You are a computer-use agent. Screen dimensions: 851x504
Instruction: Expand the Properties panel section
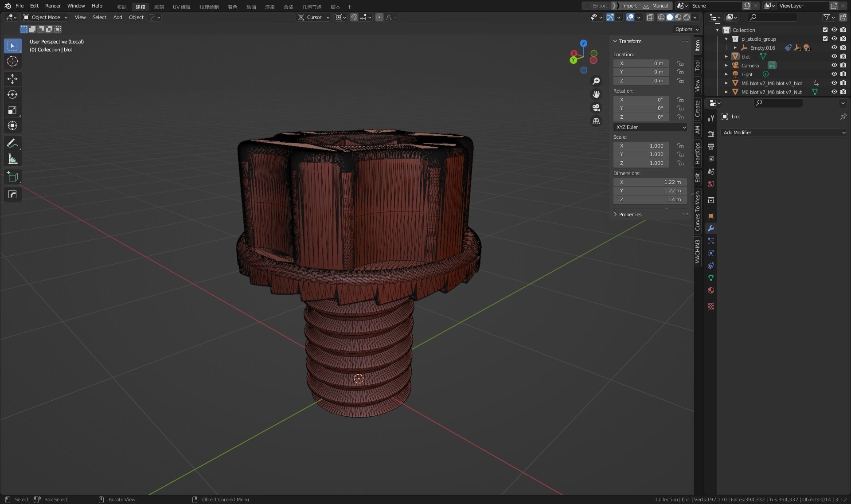point(630,215)
